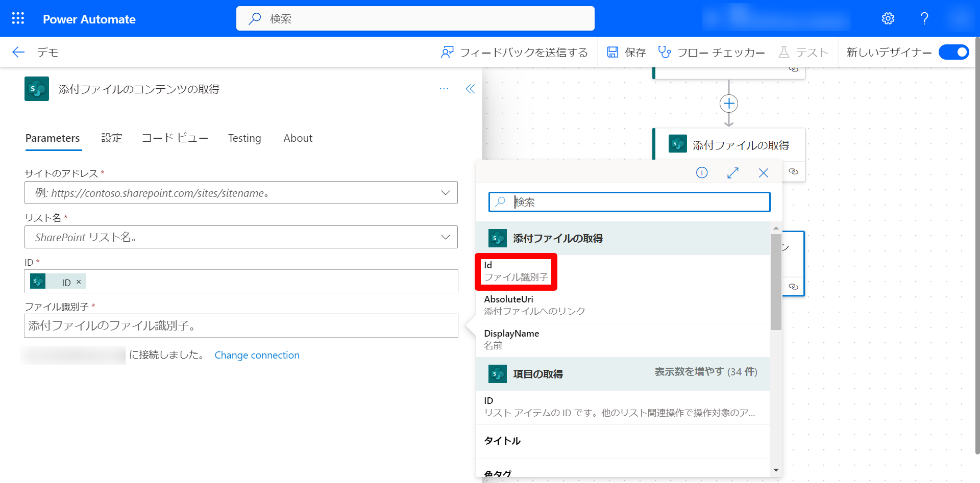The width and height of the screenshot is (980, 483).
Task: Open Power Automate settings gear
Action: point(888,18)
